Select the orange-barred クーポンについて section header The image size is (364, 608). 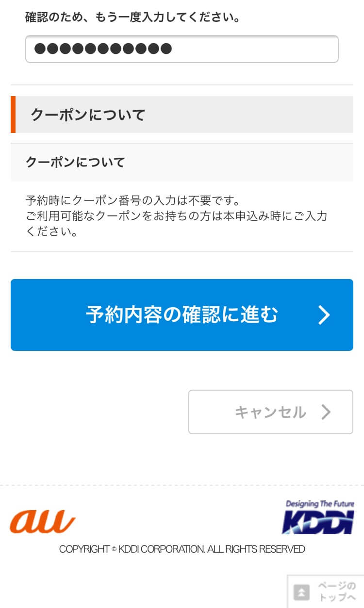point(182,115)
